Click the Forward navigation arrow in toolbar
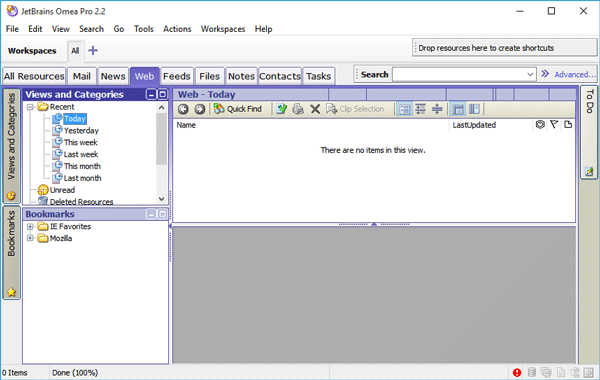This screenshot has width=600, height=380. (x=199, y=109)
